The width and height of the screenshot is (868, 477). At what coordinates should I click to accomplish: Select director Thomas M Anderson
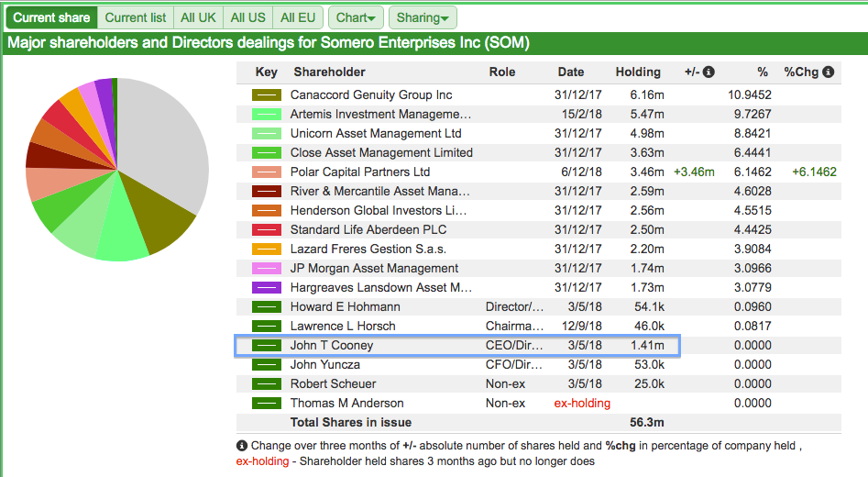[x=347, y=404]
